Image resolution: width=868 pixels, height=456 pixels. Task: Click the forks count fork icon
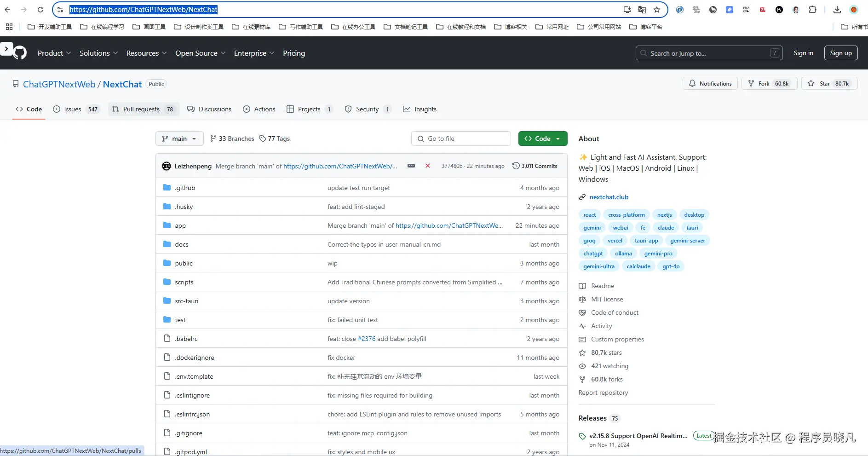[582, 379]
